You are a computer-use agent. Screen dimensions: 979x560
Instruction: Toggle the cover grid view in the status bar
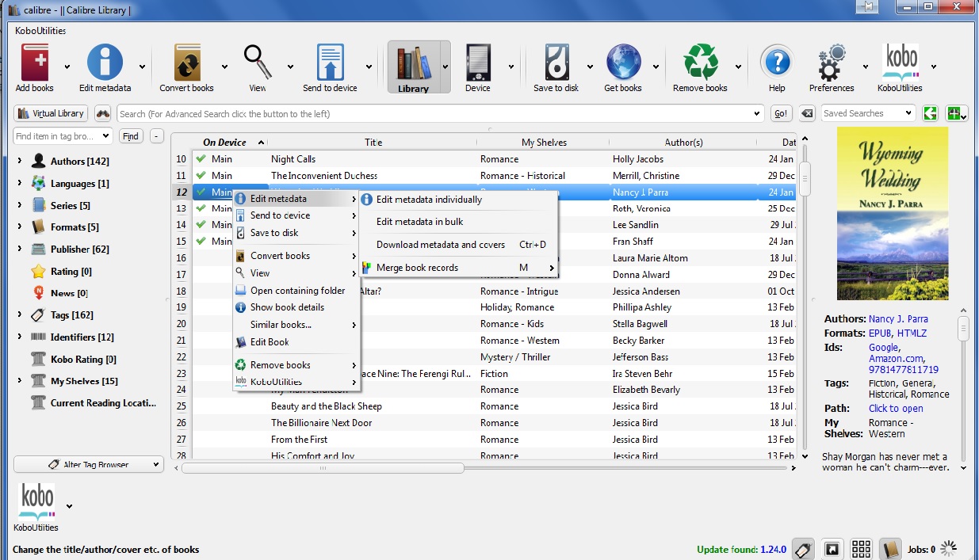tap(861, 548)
